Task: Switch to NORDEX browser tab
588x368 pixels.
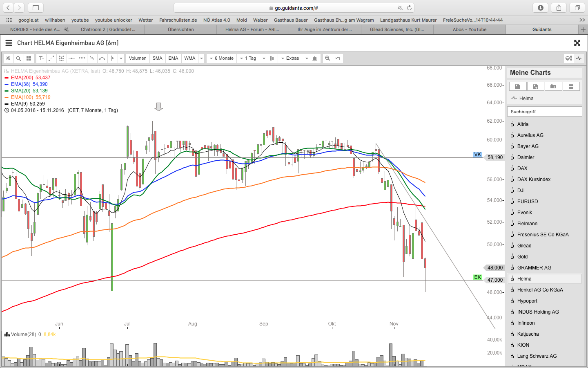Action: [36, 29]
